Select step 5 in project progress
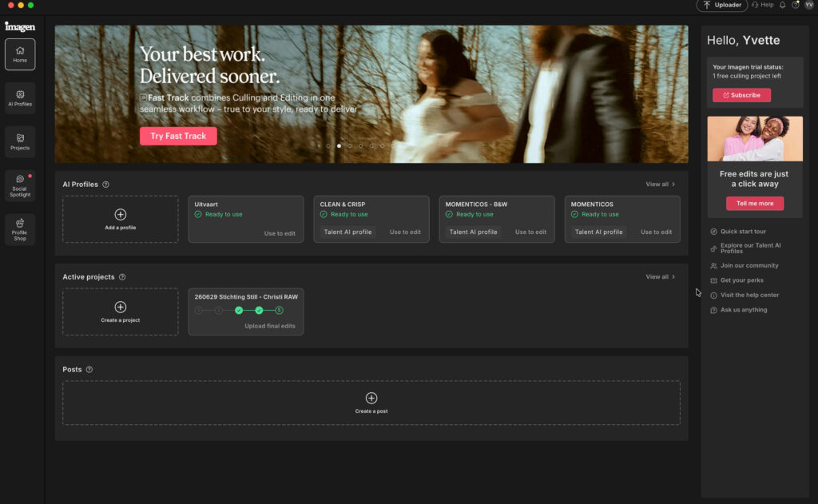The width and height of the screenshot is (818, 504). (x=279, y=311)
